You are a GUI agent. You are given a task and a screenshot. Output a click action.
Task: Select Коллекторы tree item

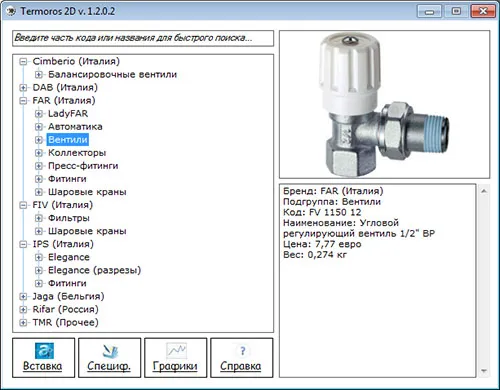[77, 153]
